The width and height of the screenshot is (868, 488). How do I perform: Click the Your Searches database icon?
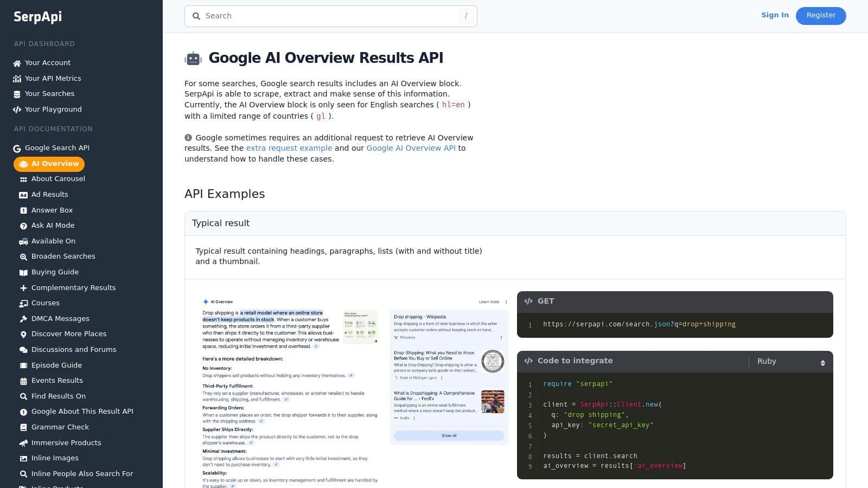pyautogui.click(x=17, y=94)
